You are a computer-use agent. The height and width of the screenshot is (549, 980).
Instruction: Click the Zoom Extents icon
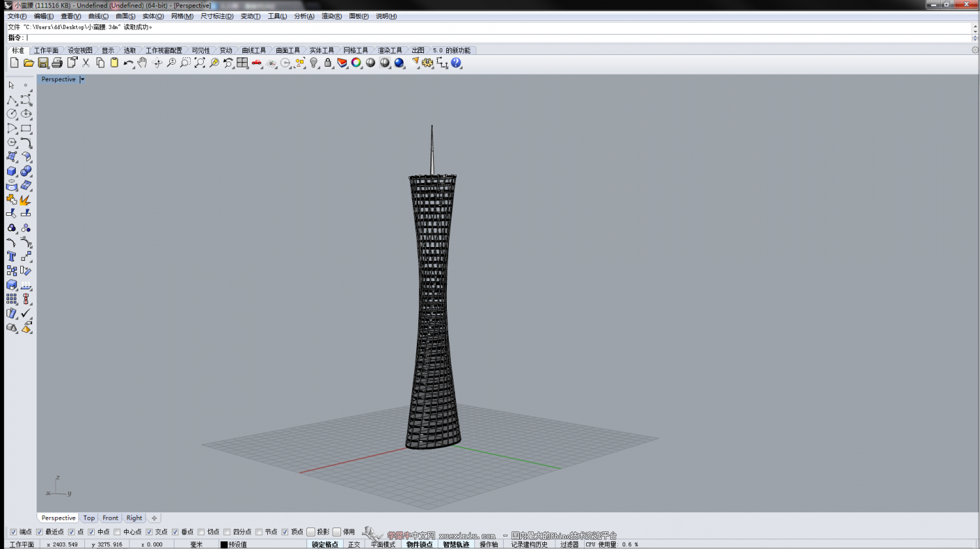pyautogui.click(x=200, y=63)
